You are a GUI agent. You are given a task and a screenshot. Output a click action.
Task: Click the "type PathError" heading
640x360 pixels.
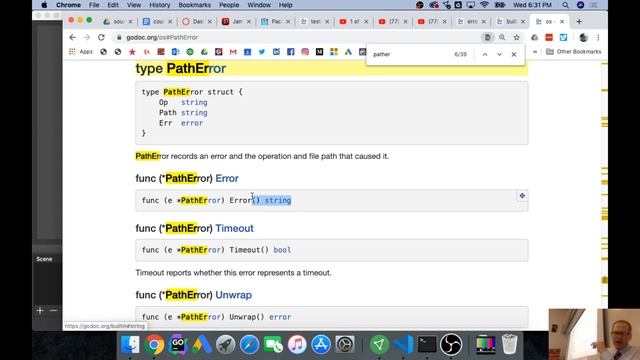(180, 69)
